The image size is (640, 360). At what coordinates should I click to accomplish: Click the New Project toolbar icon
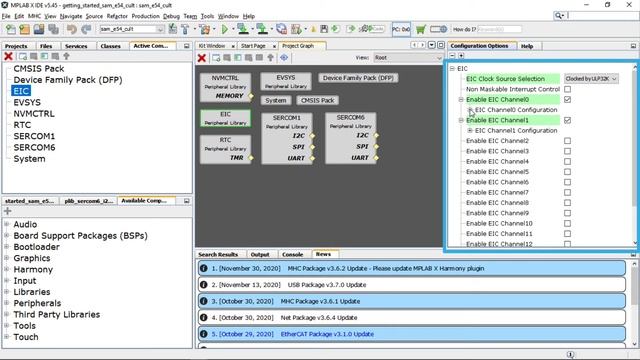pyautogui.click(x=24, y=29)
